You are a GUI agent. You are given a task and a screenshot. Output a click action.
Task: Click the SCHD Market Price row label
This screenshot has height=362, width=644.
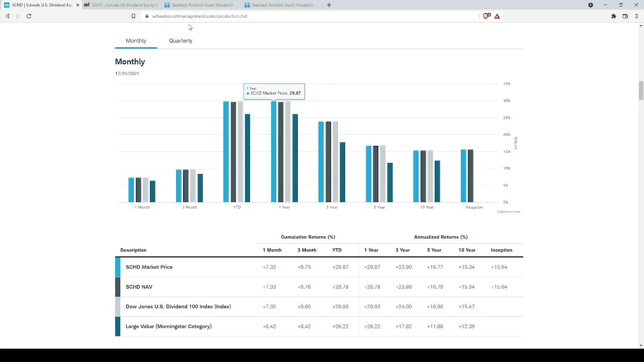(149, 267)
